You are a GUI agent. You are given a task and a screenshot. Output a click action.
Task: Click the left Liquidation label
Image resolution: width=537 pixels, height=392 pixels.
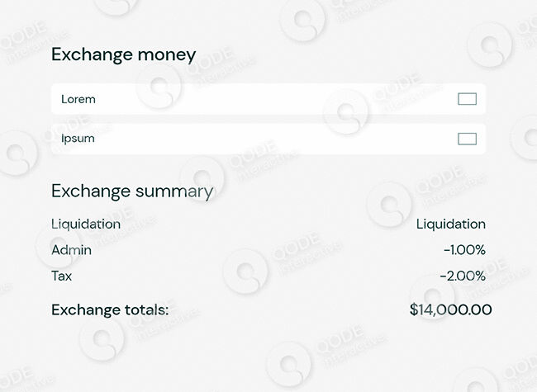[x=86, y=224]
